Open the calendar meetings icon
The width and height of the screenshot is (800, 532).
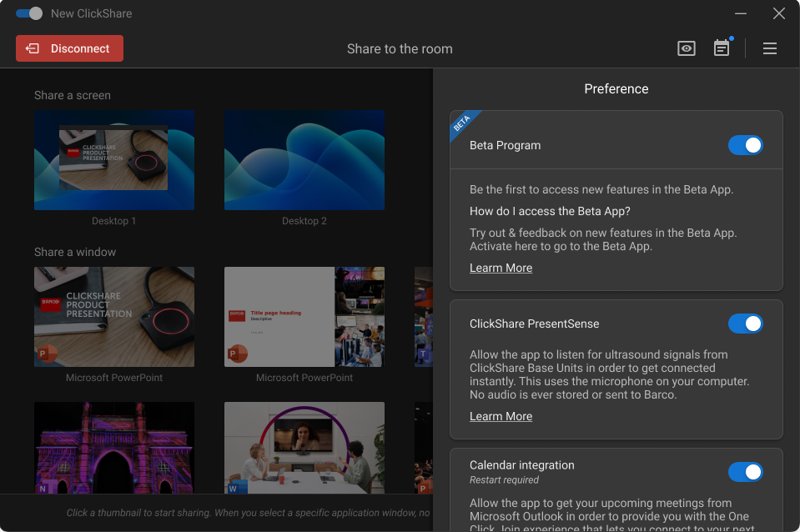click(x=722, y=48)
